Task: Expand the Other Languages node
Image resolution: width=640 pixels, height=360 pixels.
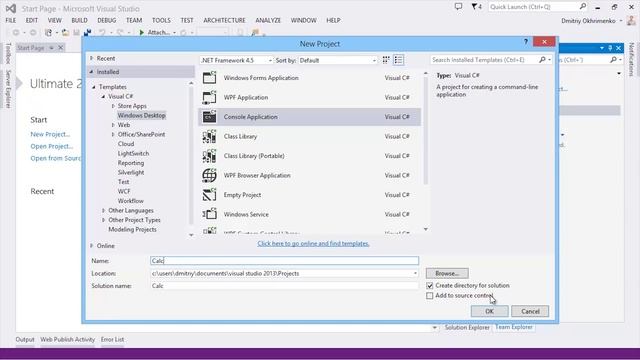Action: (103, 211)
